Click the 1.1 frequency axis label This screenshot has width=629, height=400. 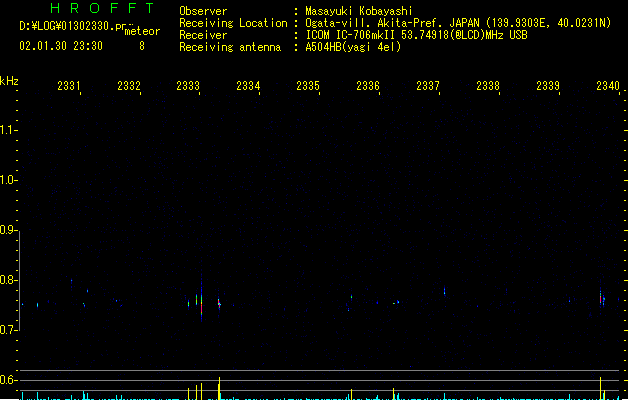[8, 130]
